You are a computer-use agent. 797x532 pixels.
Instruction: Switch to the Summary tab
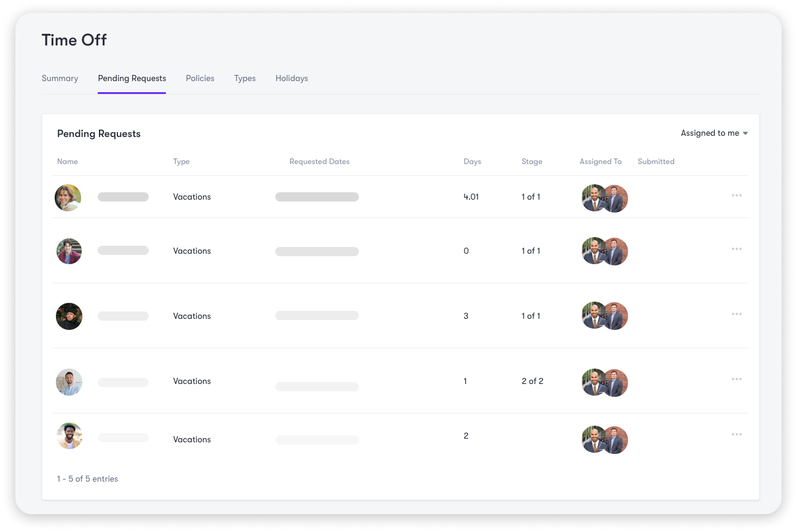pyautogui.click(x=60, y=78)
